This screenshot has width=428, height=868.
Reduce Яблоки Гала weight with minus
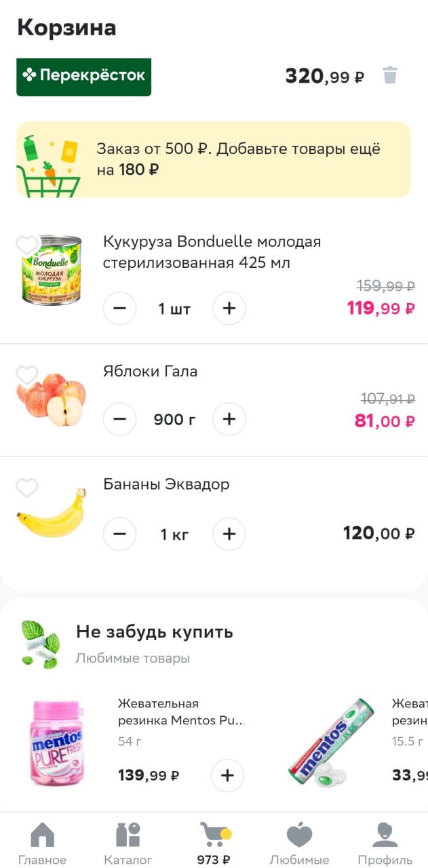120,420
